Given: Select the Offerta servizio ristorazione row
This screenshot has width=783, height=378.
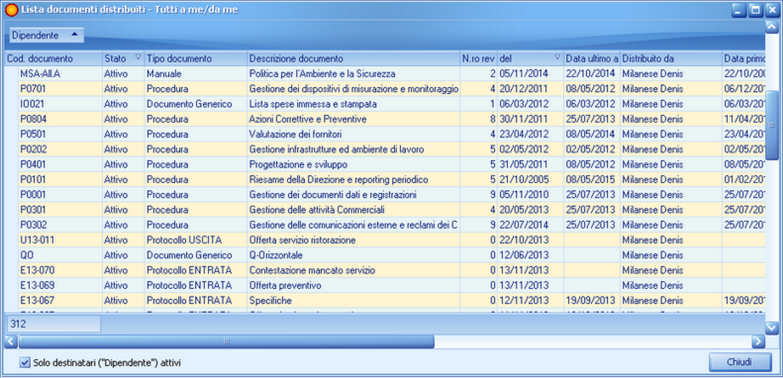Looking at the screenshot, I should (x=385, y=240).
